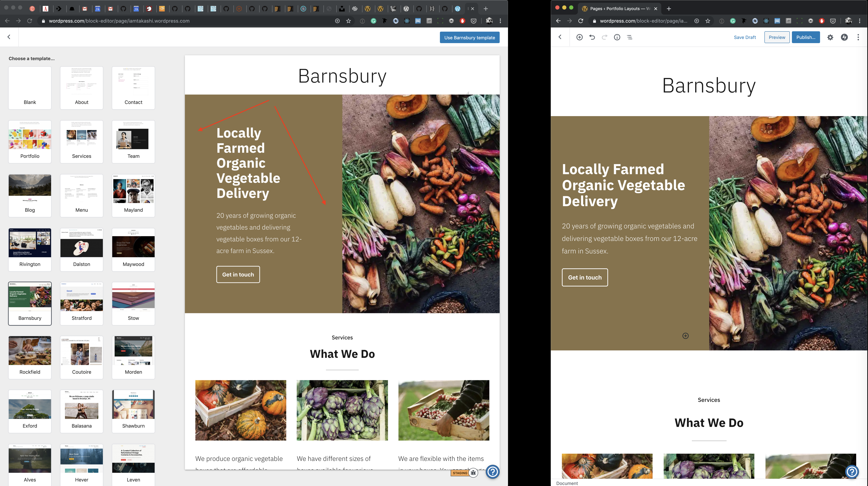Click the redo icon in editor toolbar
Viewport: 868px width, 486px height.
pyautogui.click(x=604, y=37)
